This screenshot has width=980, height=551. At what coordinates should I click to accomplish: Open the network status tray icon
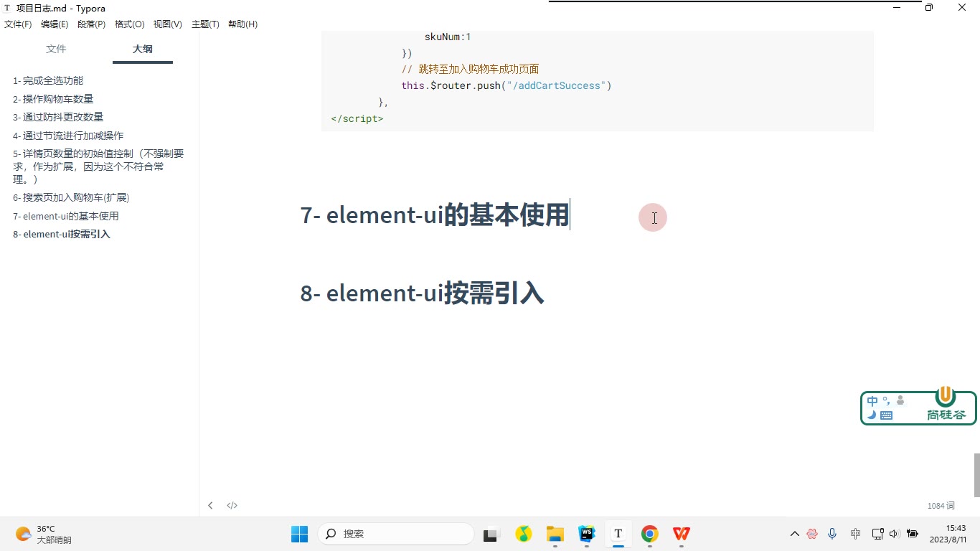pos(877,534)
